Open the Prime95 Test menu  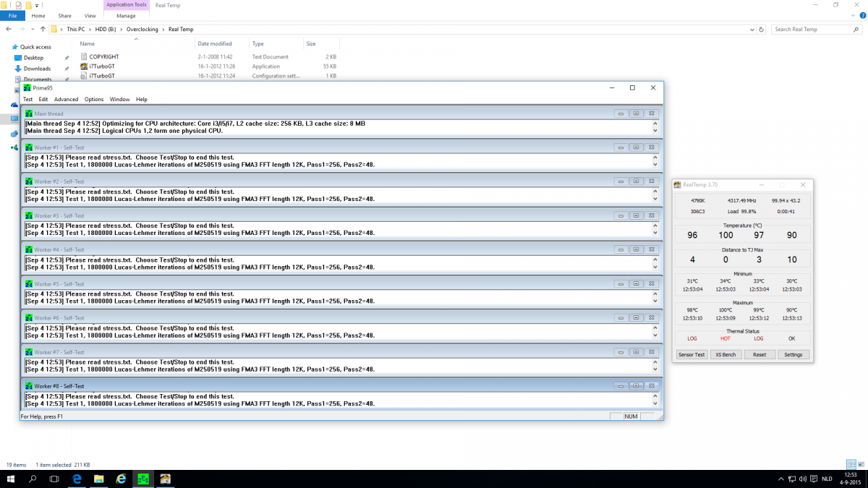[x=27, y=99]
